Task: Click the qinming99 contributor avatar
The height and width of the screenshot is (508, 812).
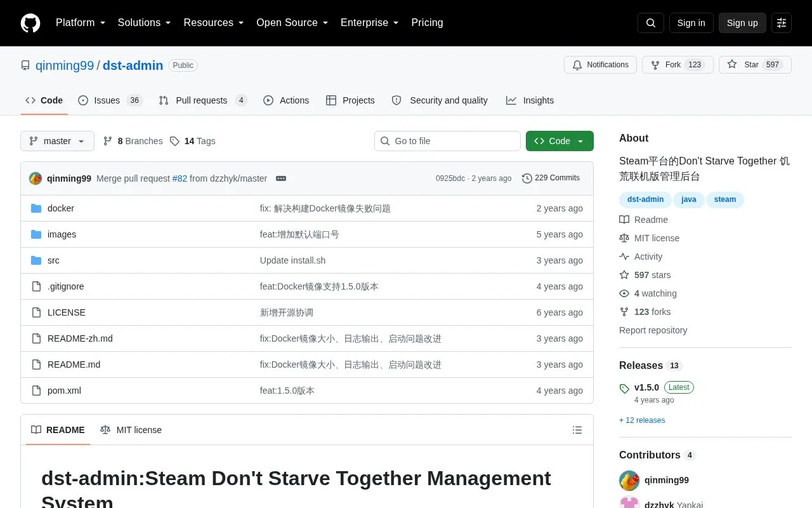Action: 629,481
